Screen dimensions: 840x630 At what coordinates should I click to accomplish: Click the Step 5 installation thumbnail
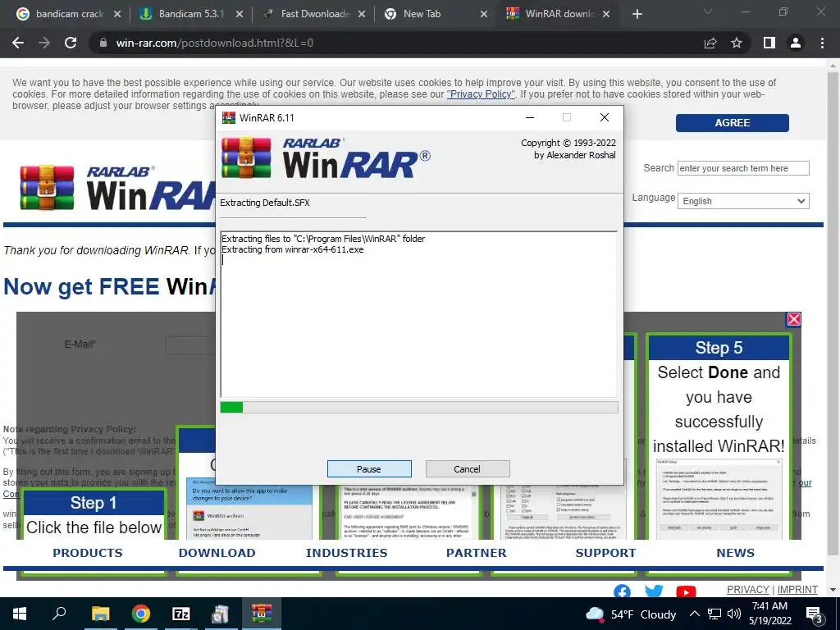[x=719, y=499]
